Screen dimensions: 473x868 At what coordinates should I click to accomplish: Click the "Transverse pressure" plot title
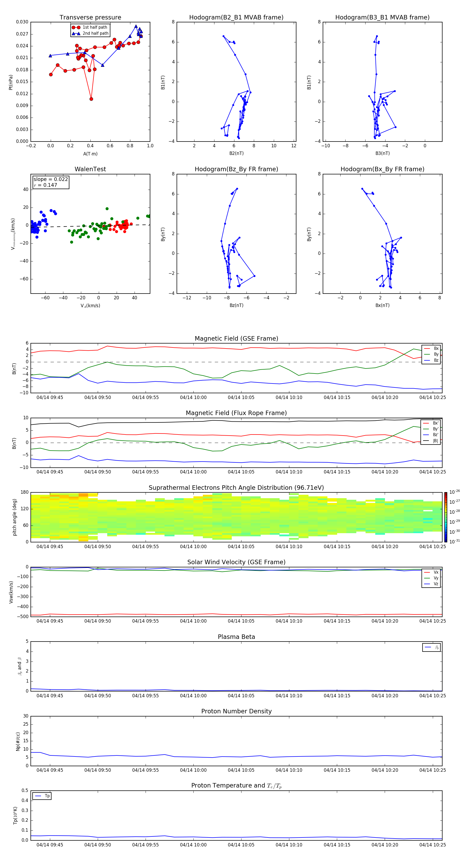pyautogui.click(x=90, y=18)
